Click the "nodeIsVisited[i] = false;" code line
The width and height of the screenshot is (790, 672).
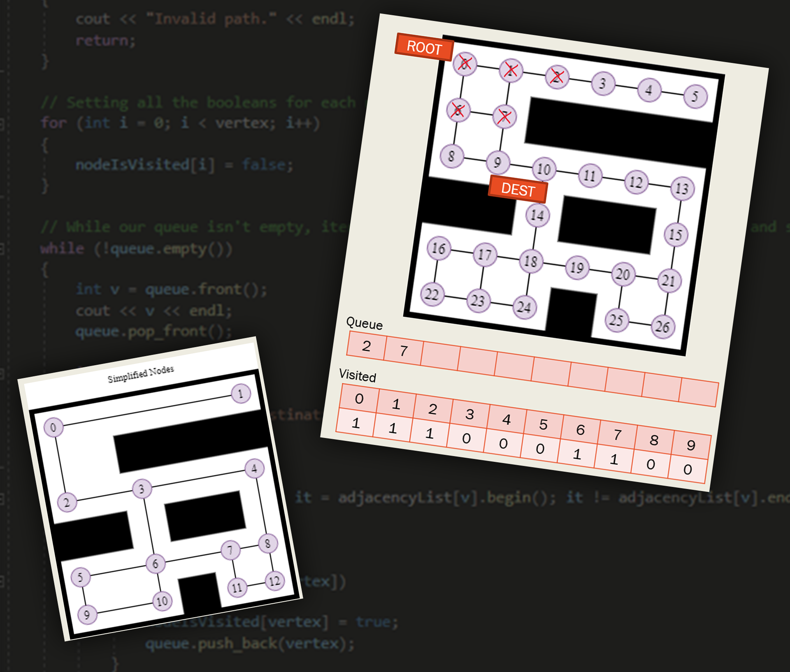click(184, 165)
